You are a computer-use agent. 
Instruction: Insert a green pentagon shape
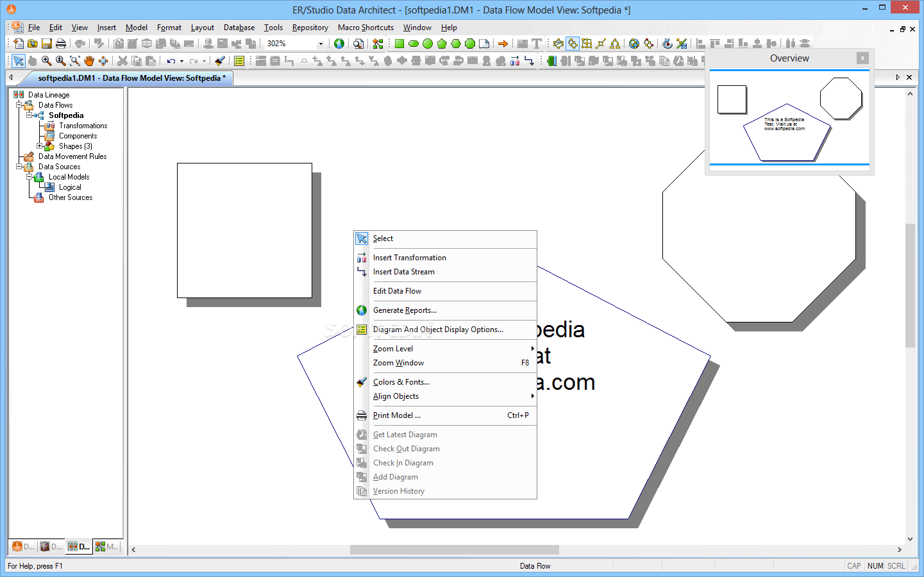442,44
